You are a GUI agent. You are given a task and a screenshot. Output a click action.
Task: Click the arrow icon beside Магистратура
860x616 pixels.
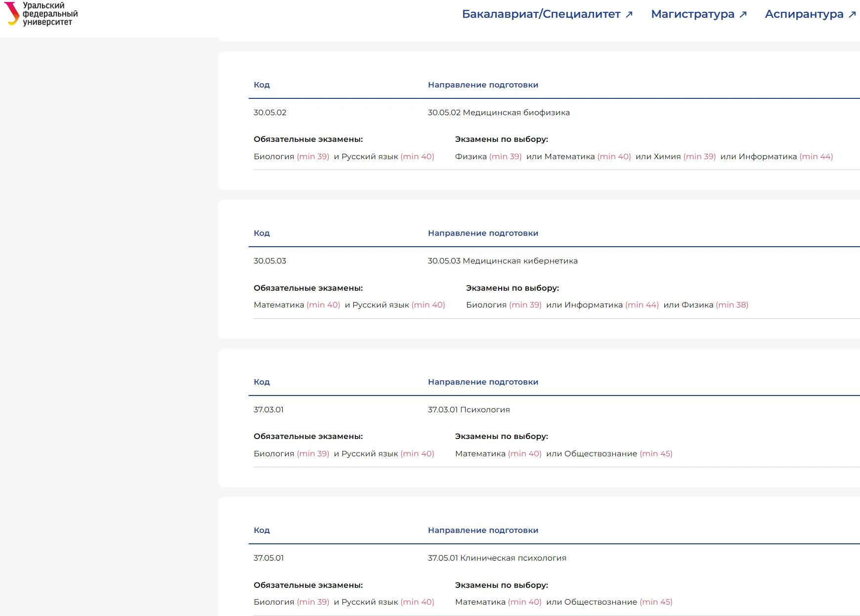(x=743, y=15)
